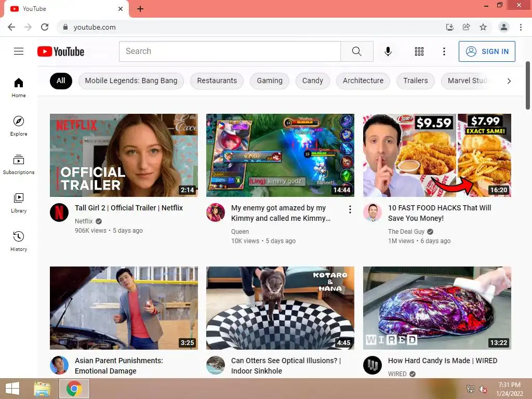Viewport: 532px width, 399px height.
Task: Click the fast food hacks thumbnail
Action: point(437,155)
